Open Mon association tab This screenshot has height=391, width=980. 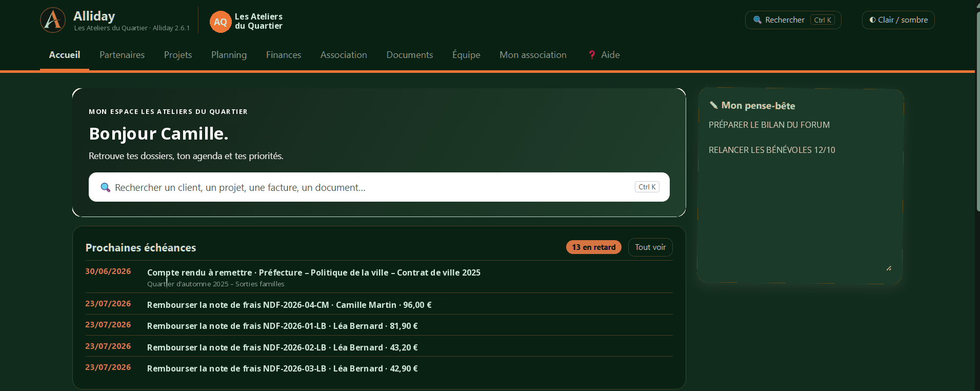click(533, 55)
